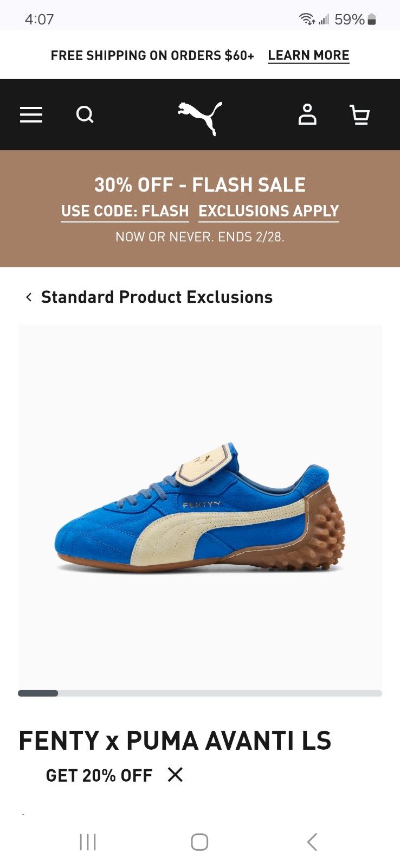The width and height of the screenshot is (400, 868).
Task: Tap the search magnifier icon
Action: [x=85, y=115]
